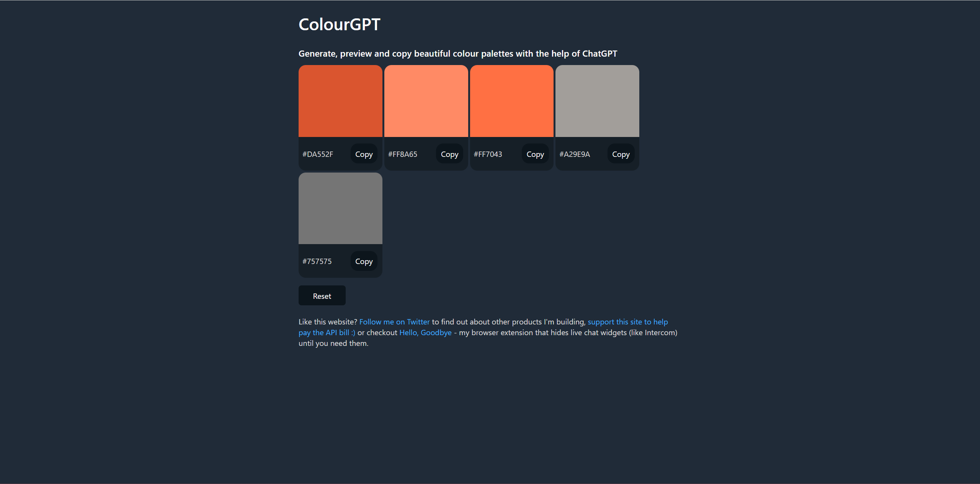Open the support this site link
This screenshot has height=484, width=980.
point(627,322)
